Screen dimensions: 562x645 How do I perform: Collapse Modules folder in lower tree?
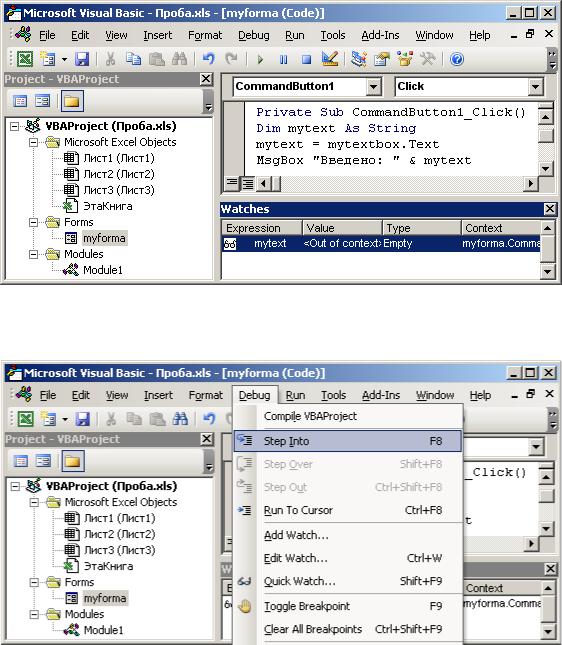pyautogui.click(x=34, y=615)
